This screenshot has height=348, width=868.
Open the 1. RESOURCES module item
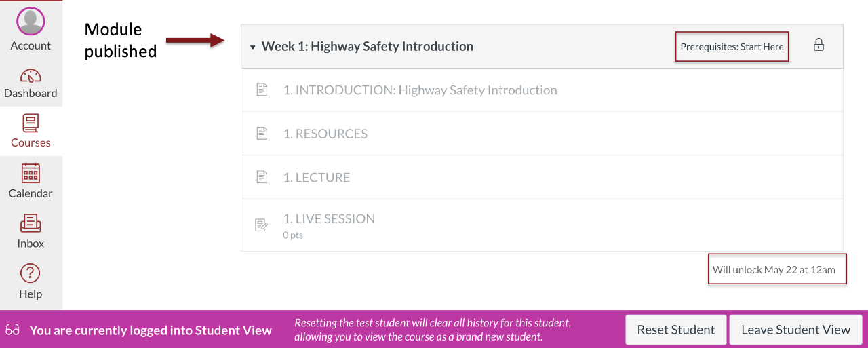pos(325,134)
